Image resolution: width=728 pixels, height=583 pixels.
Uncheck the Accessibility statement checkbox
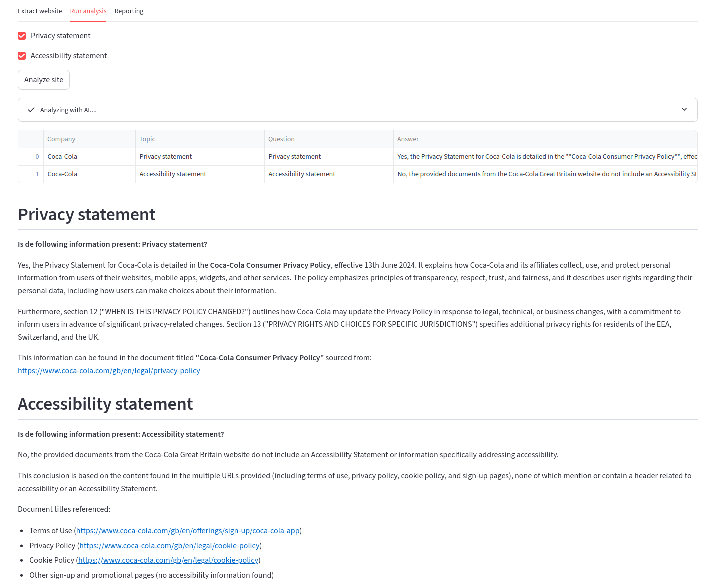point(22,56)
